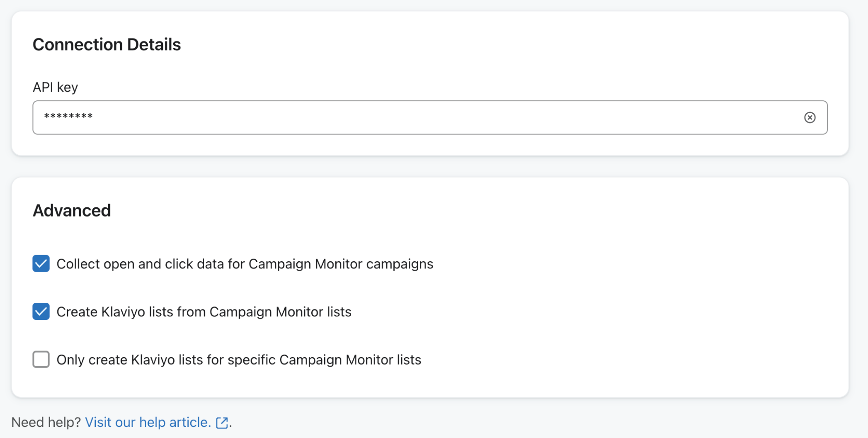Screen dimensions: 868x438
Task: Select the Connection Details heading
Action: point(107,44)
